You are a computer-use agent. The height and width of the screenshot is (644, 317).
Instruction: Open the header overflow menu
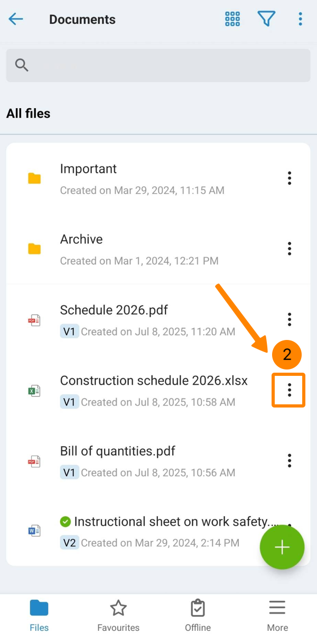click(x=300, y=20)
